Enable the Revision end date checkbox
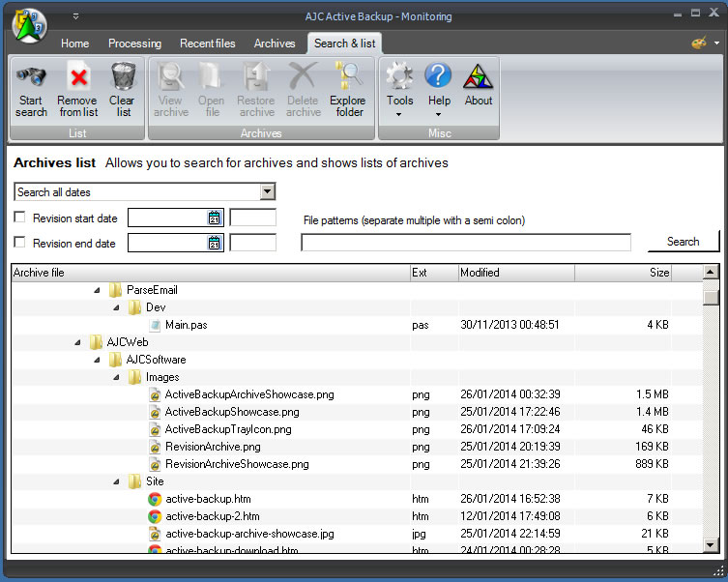Image resolution: width=728 pixels, height=582 pixels. tap(19, 243)
